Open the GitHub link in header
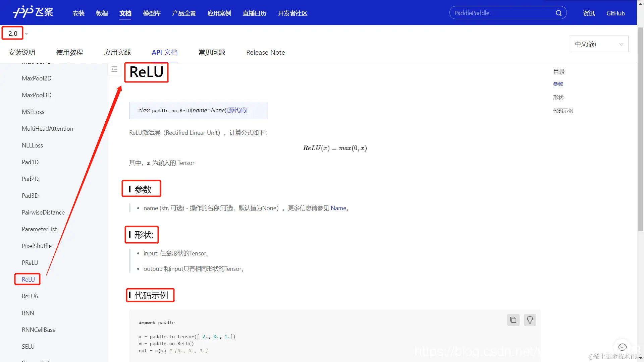Viewport: 644px width, 362px height. [615, 13]
